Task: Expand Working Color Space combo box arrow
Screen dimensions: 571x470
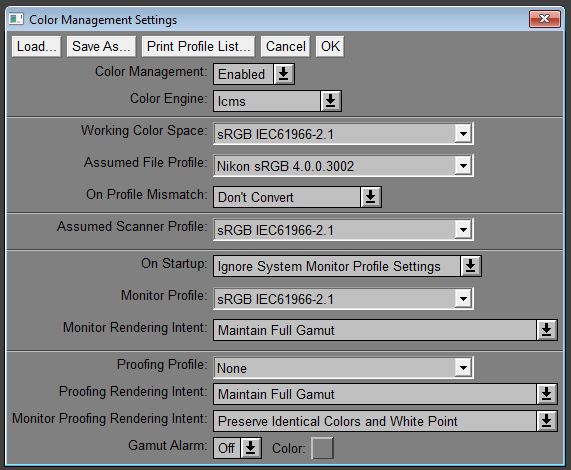Action: pos(463,134)
